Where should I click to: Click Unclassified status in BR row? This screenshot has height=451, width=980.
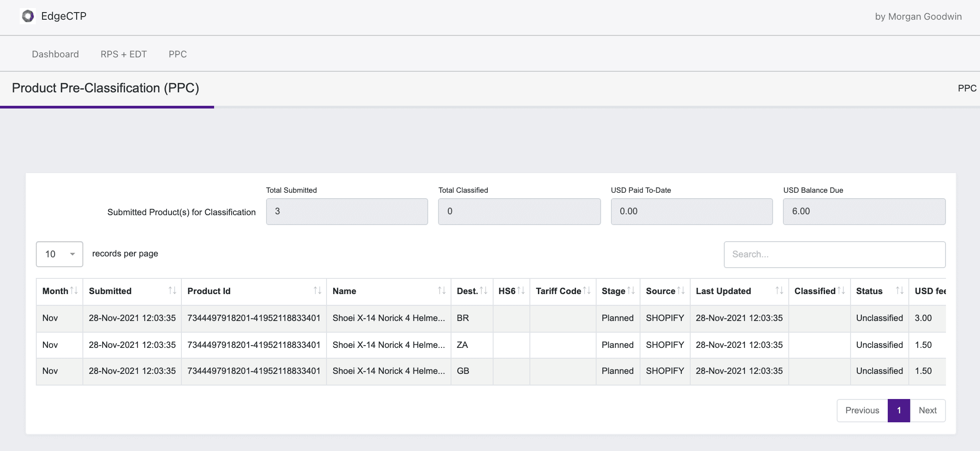pyautogui.click(x=879, y=318)
